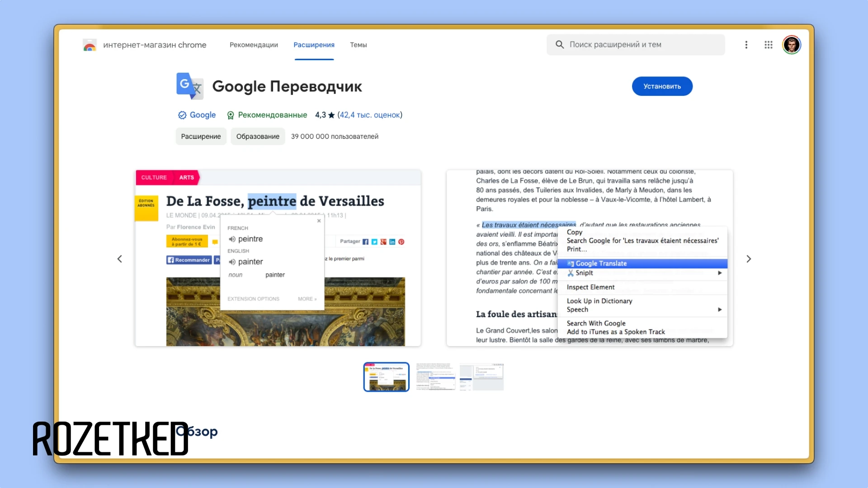
Task: Expand the Speech submenu arrow
Action: [720, 310]
